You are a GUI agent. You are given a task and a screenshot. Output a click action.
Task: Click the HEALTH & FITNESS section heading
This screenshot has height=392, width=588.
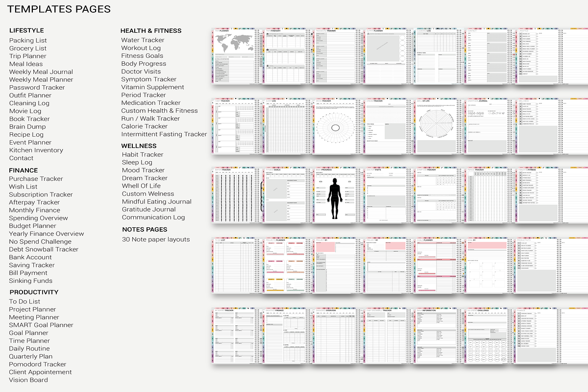tap(151, 30)
